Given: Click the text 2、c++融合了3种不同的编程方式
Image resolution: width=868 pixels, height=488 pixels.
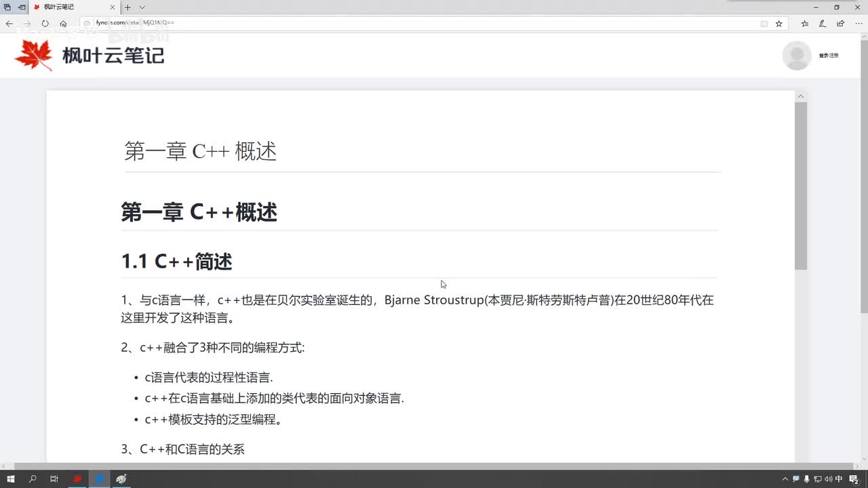Looking at the screenshot, I should click(x=213, y=348).
